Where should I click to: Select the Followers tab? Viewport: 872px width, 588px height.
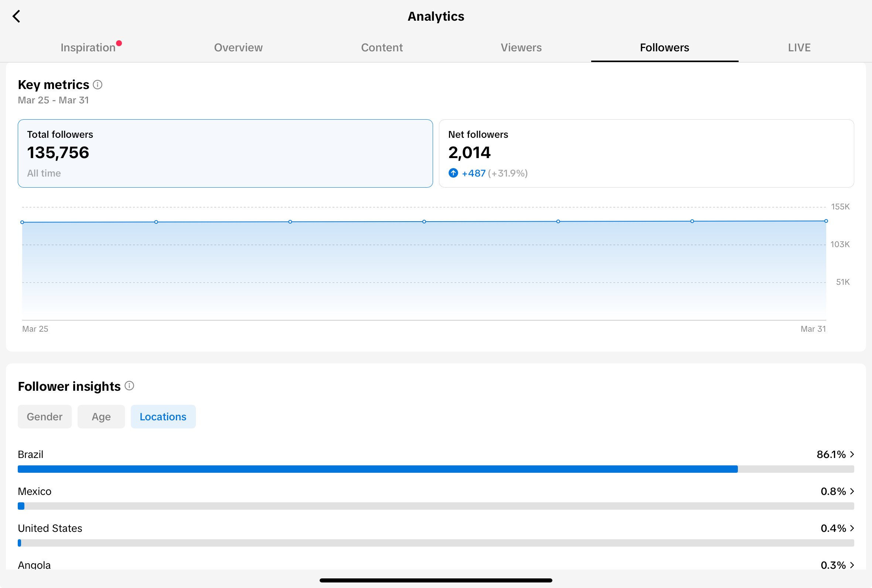[665, 48]
